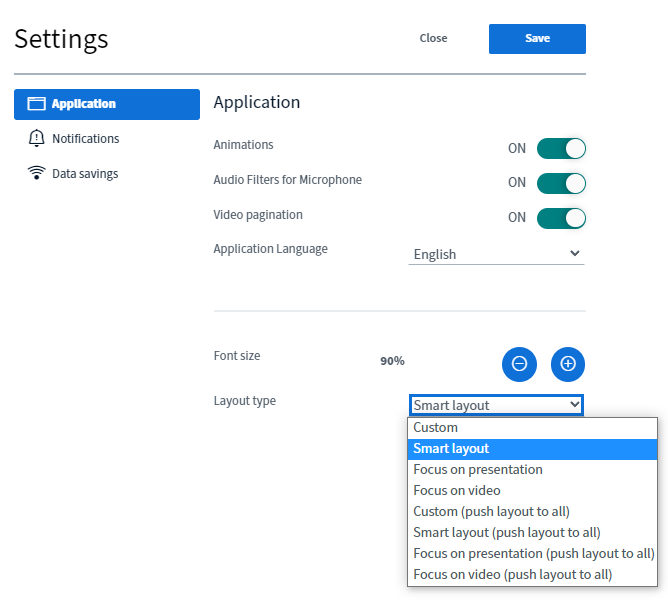
Task: Increase font size with plus icon
Action: [568, 364]
